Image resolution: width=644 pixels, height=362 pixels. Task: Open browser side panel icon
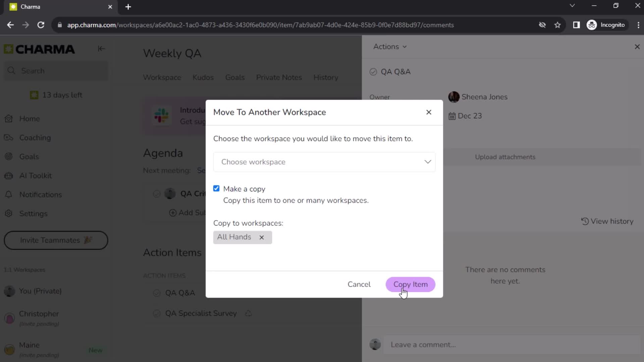pos(576,25)
